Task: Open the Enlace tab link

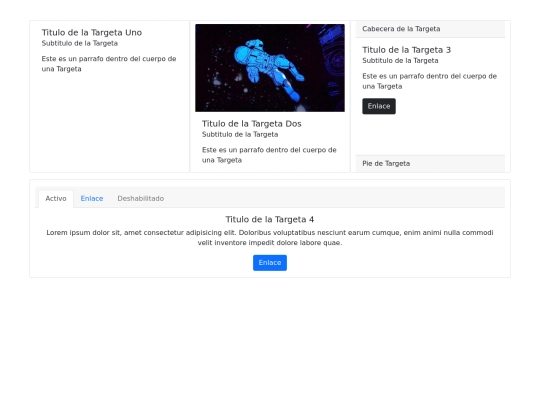Action: pos(92,199)
